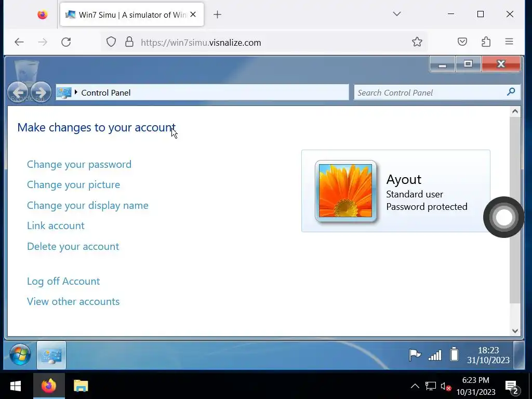532x399 pixels.
Task: Click the Link account option
Action: pos(56,225)
